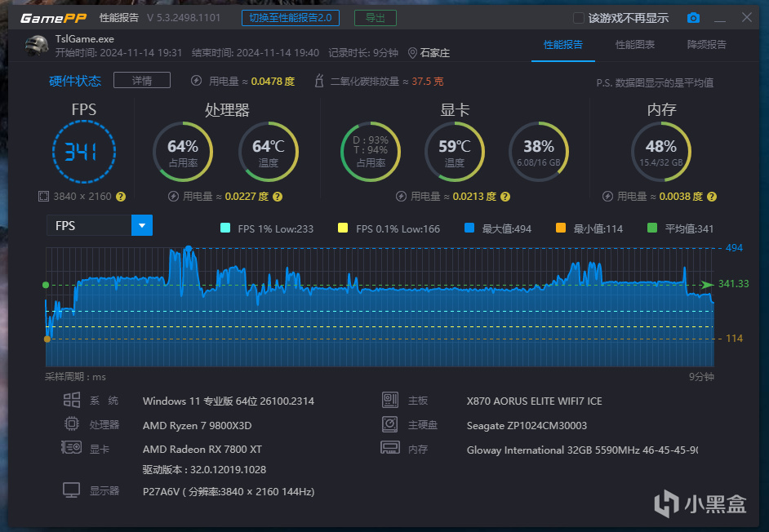Click the carbon dioxide emission icon
Image resolution: width=769 pixels, height=532 pixels.
point(318,81)
